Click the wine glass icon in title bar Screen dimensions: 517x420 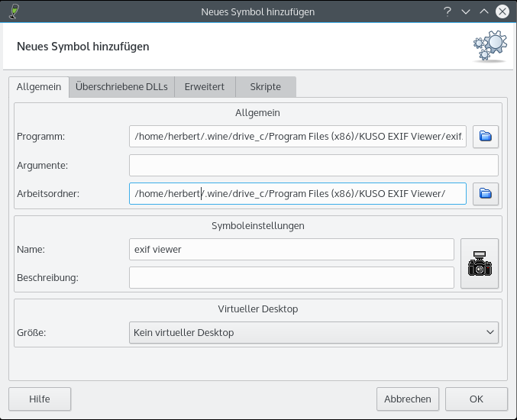pyautogui.click(x=14, y=11)
